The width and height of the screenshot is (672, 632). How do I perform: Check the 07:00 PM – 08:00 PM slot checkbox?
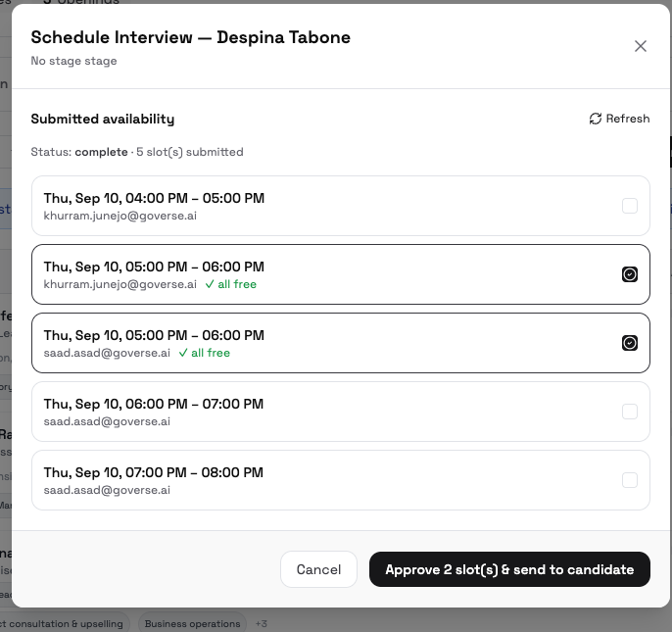pos(630,480)
